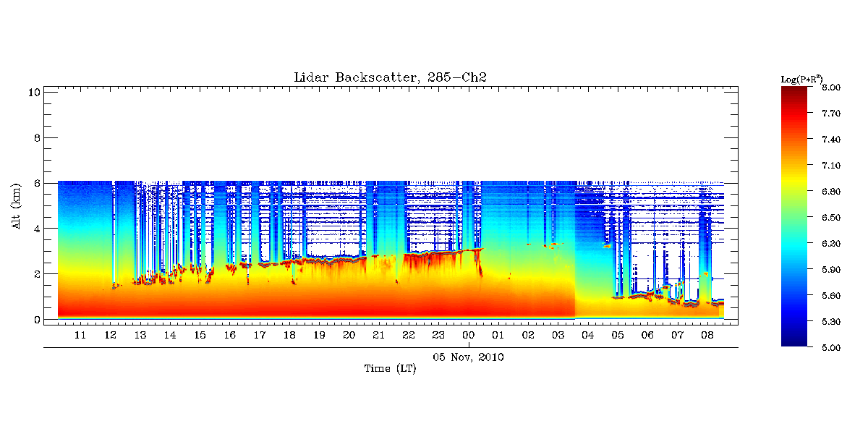Image resolution: width=868 pixels, height=434 pixels.
Task: Click the colorbar value '6.80'
Action: coord(831,192)
